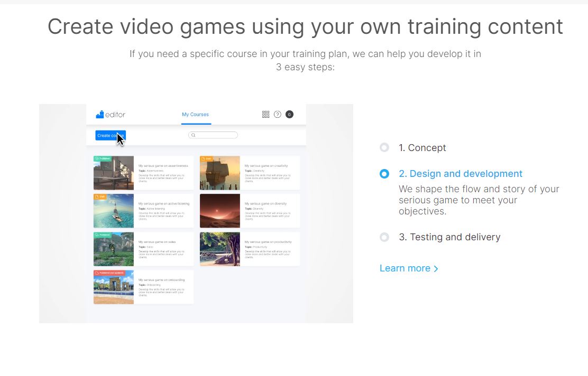The image size is (588, 376).
Task: Select the 3. Testing and delivery radio button
Action: pyautogui.click(x=384, y=237)
